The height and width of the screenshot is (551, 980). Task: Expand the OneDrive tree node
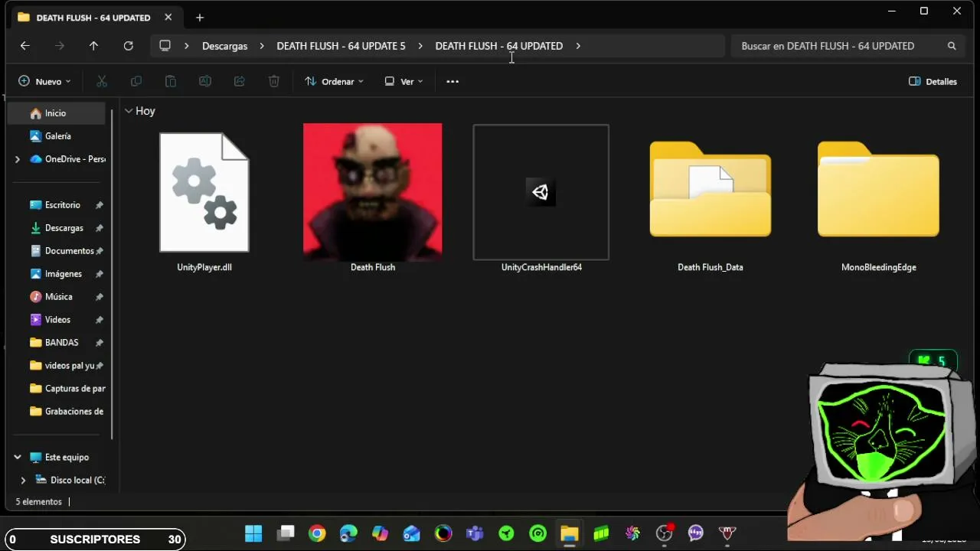point(18,159)
